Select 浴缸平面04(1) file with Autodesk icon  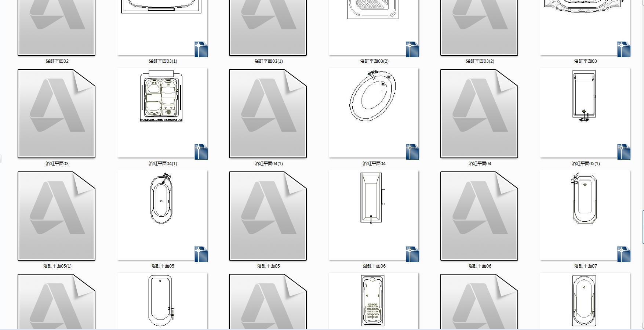pos(268,113)
